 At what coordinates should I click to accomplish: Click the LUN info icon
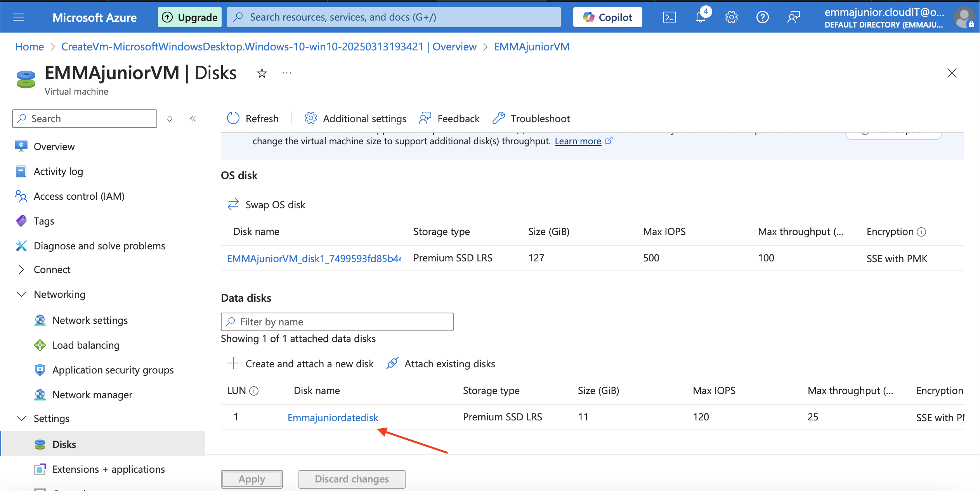point(254,391)
